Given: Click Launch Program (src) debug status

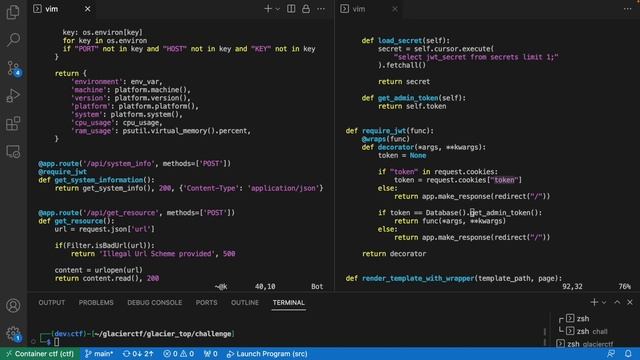Looking at the screenshot, I should pos(267,353).
